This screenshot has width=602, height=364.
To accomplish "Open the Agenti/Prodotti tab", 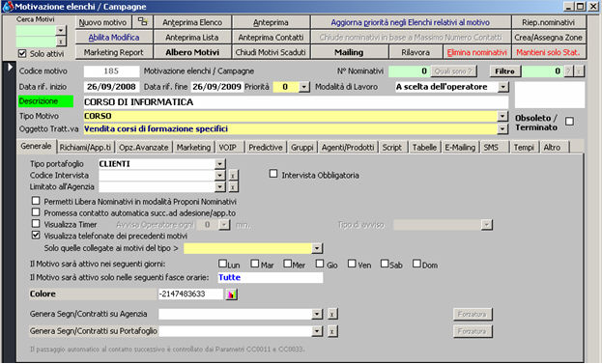I will [348, 148].
